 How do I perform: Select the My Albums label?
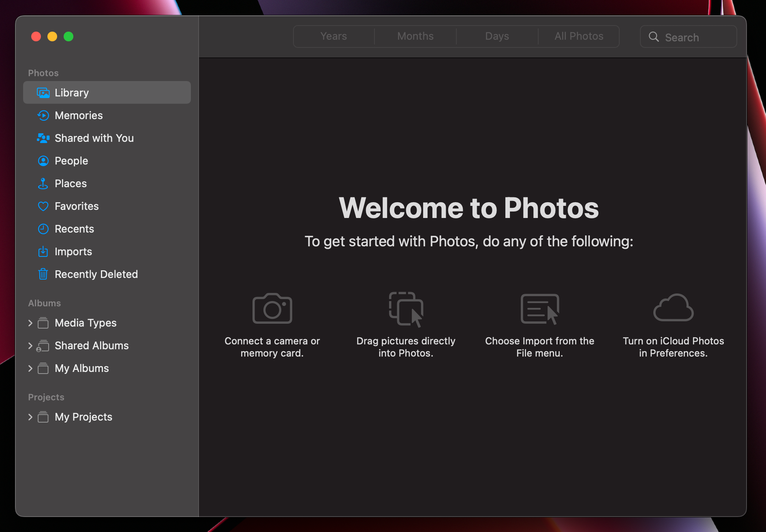(x=82, y=368)
